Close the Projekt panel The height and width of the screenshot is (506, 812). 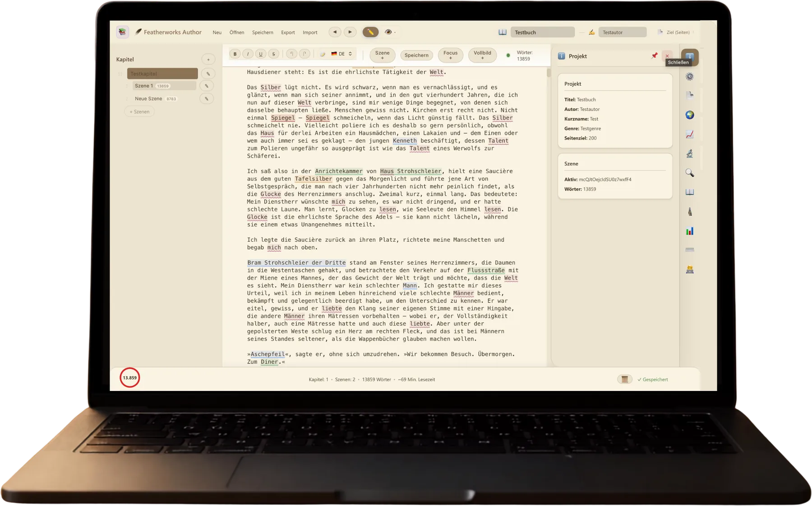[x=667, y=56]
